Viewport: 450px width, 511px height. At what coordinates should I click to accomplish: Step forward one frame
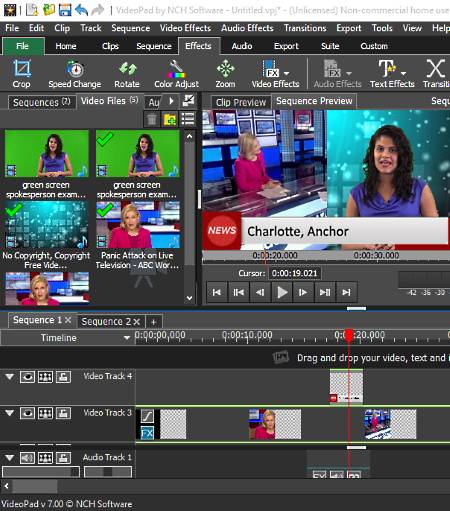coord(303,292)
